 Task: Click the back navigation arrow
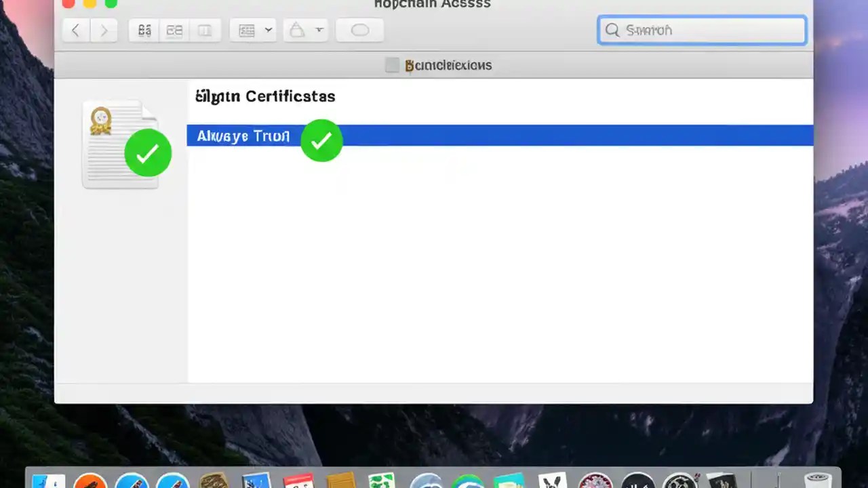pyautogui.click(x=75, y=30)
